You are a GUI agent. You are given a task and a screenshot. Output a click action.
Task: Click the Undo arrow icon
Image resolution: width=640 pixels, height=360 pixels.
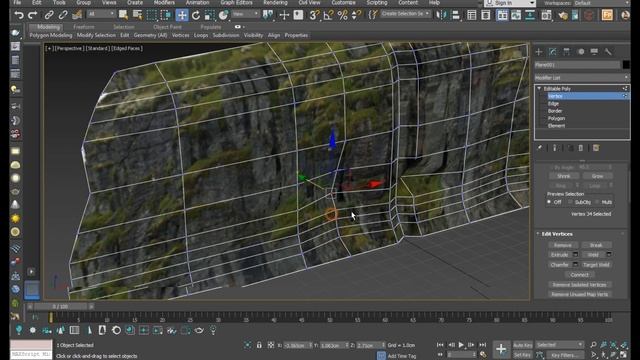point(19,15)
